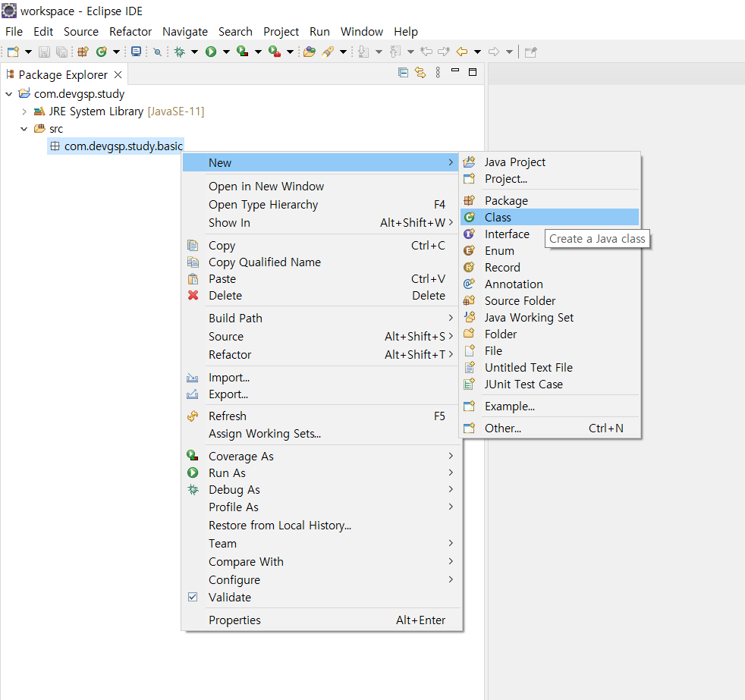Collapse the src folder node
Viewport: 745px width, 700px height.
coord(24,129)
